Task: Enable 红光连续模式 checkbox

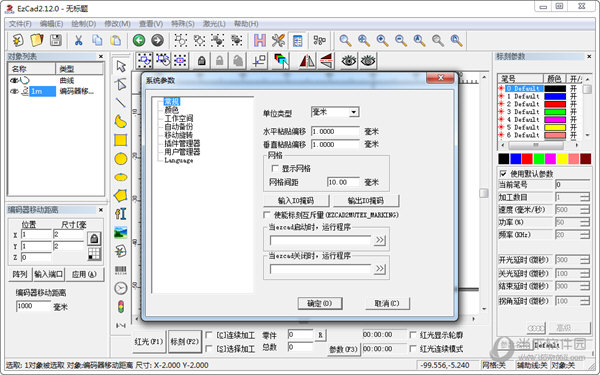Action: coord(413,349)
